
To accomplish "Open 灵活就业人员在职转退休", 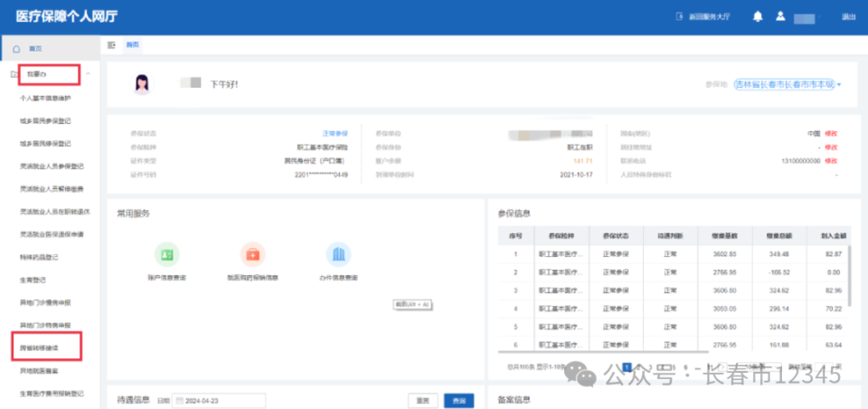I will coord(55,212).
